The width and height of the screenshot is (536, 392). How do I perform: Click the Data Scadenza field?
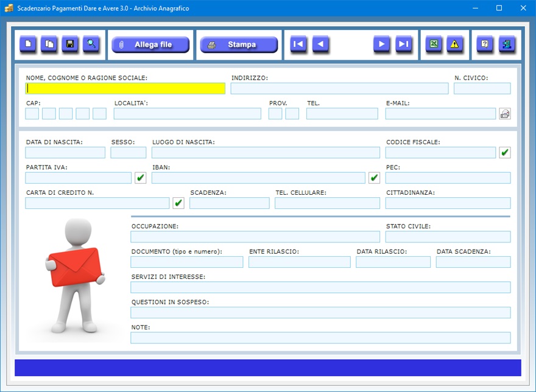pos(473,262)
